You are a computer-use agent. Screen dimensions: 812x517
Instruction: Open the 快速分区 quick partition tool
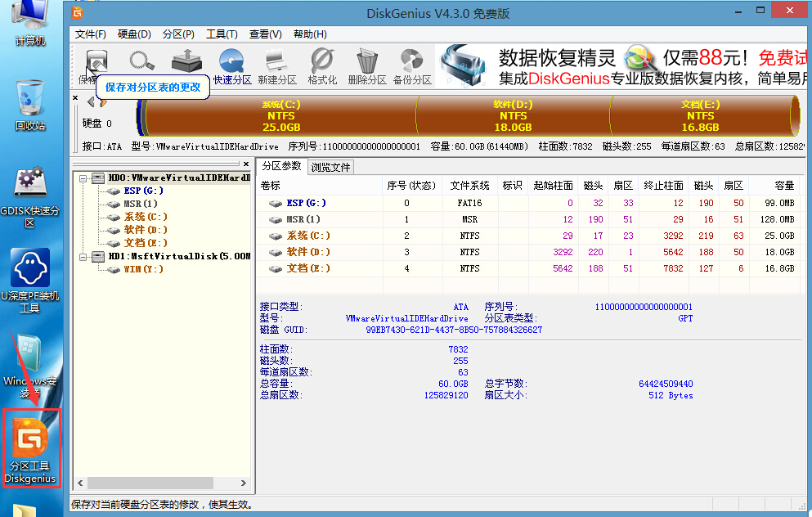pyautogui.click(x=232, y=66)
